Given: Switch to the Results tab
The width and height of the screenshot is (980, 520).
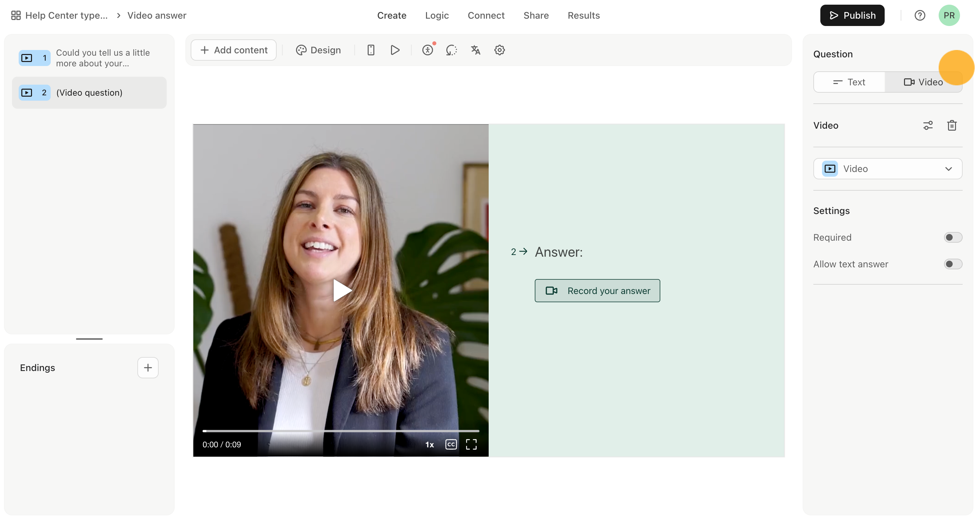Looking at the screenshot, I should 584,15.
